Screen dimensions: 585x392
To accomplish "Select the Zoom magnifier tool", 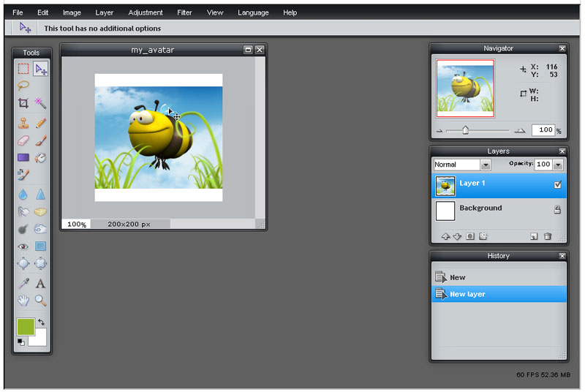I will pyautogui.click(x=40, y=301).
